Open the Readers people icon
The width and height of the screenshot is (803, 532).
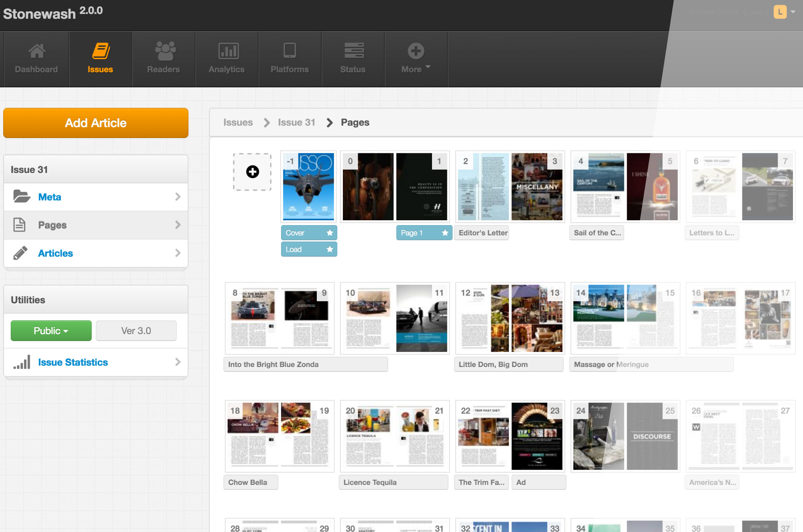pyautogui.click(x=165, y=51)
